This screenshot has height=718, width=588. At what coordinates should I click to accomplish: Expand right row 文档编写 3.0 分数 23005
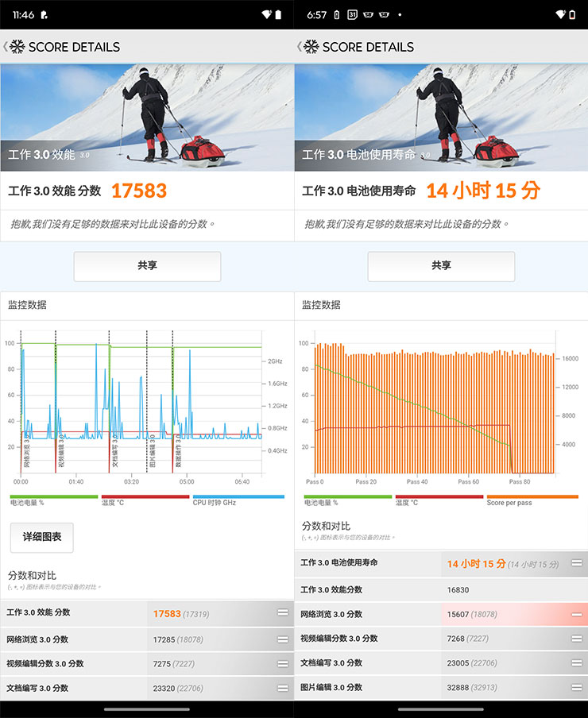(441, 662)
